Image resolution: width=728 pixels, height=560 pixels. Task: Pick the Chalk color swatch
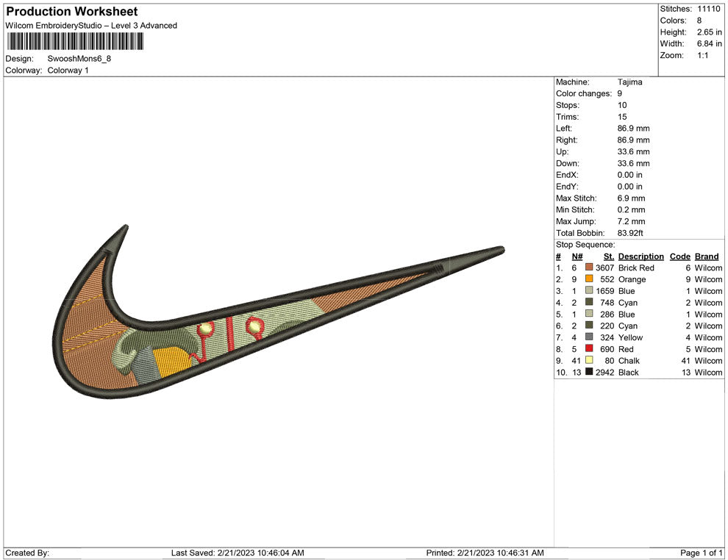(589, 360)
